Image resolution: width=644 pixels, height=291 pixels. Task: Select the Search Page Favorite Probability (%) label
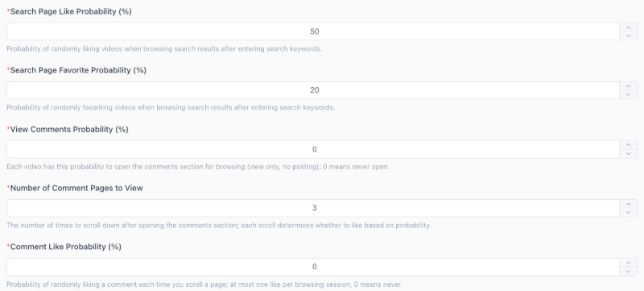(x=78, y=70)
